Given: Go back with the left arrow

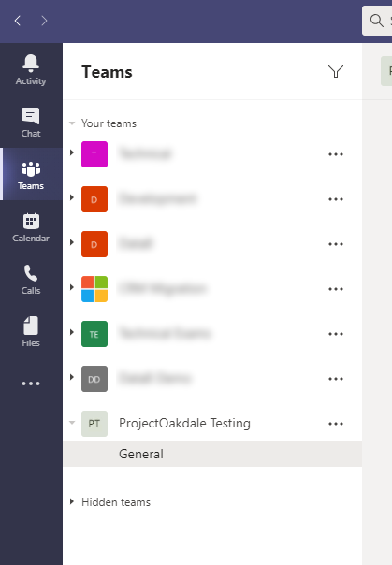Looking at the screenshot, I should tap(17, 21).
